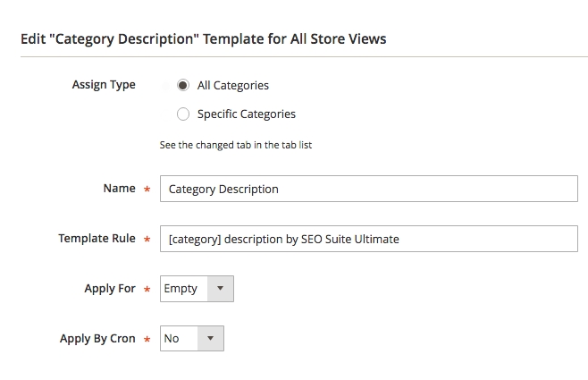This screenshot has height=380, width=588.
Task: Click the required asterisk beside Name
Action: 147,190
